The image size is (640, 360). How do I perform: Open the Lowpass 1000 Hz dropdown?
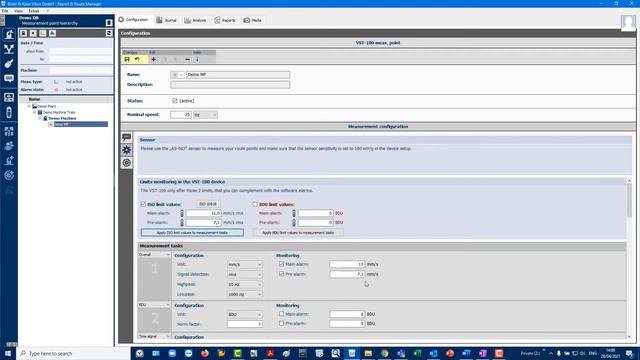pos(244,294)
